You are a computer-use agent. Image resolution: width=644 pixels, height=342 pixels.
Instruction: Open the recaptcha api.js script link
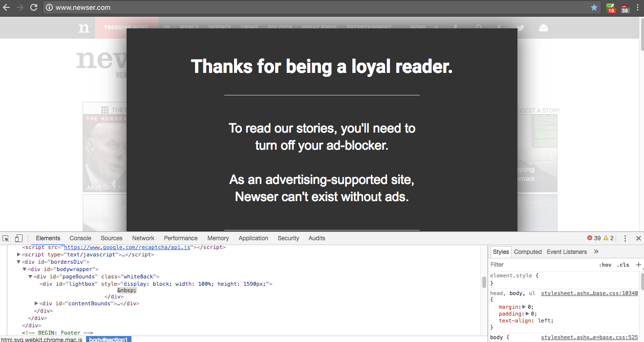click(128, 248)
